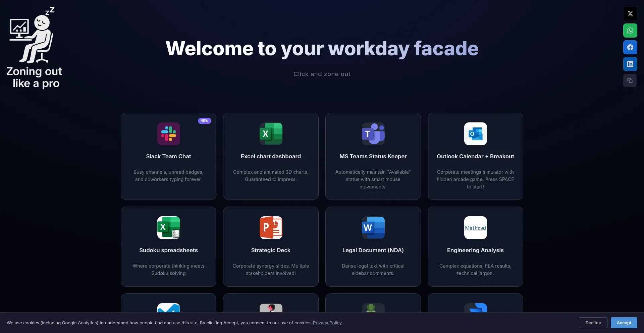Open the Privacy Policy link

[x=327, y=323]
